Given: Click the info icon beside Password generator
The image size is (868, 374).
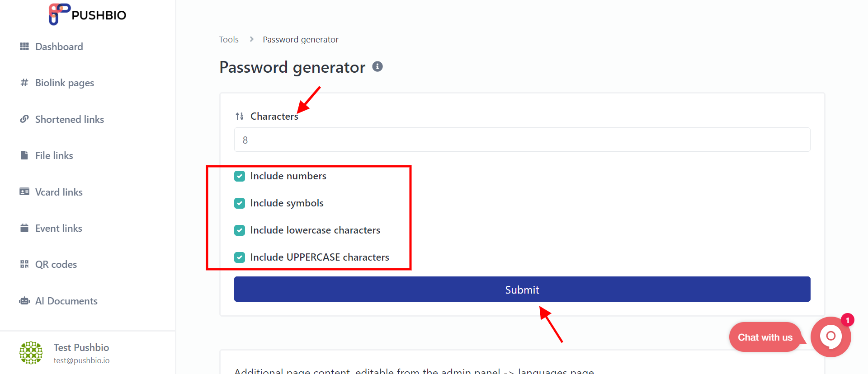Looking at the screenshot, I should point(377,67).
